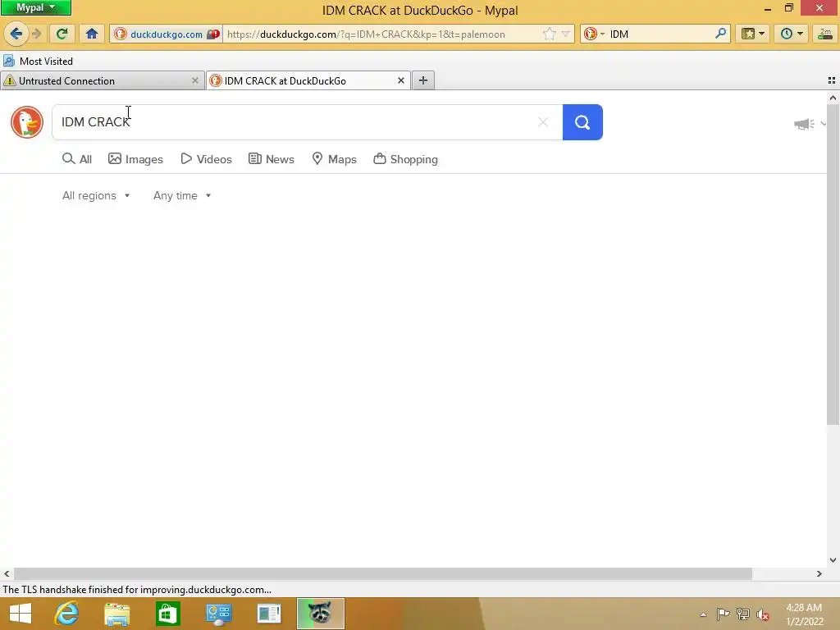Reload the current page
This screenshot has height=630, width=840.
click(62, 34)
